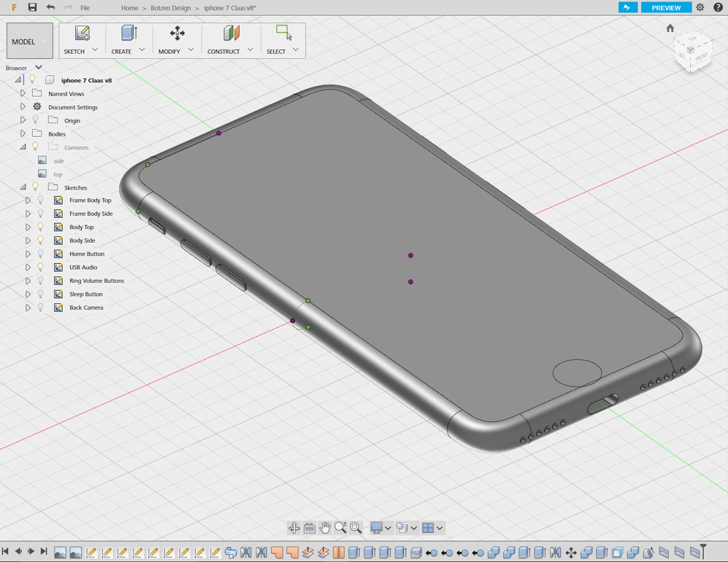Click the PREVIEW button

(x=666, y=7)
